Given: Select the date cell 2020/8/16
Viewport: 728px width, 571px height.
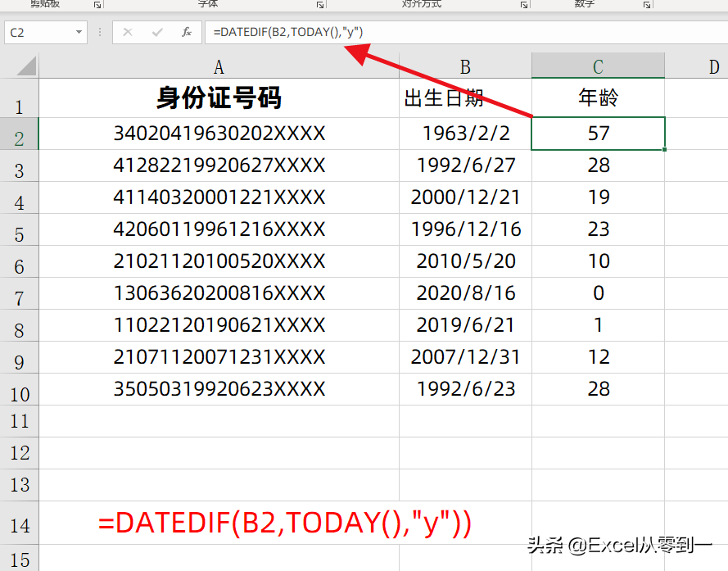Looking at the screenshot, I should tap(465, 292).
